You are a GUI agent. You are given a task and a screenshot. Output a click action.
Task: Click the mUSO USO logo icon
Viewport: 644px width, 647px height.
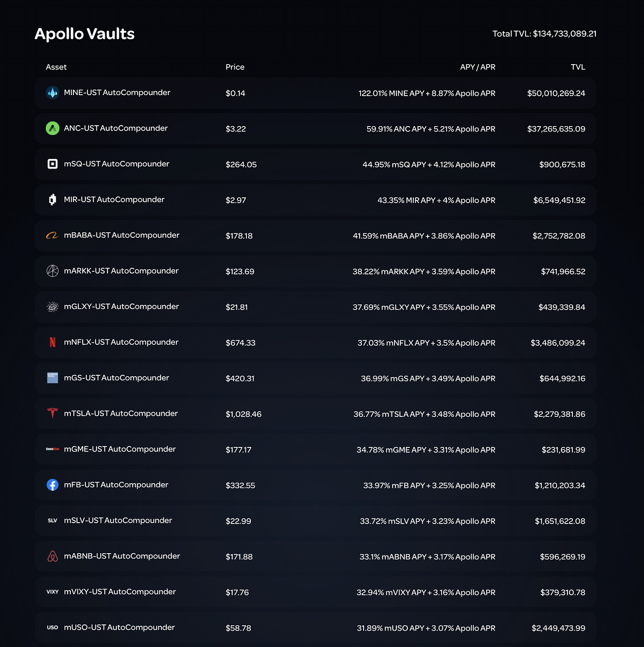pyautogui.click(x=53, y=628)
